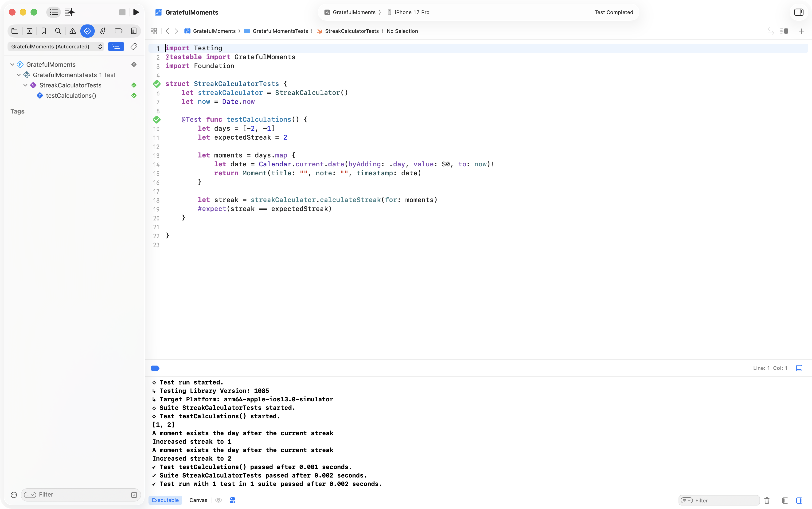Select testCalculations() in test navigator

tap(71, 96)
